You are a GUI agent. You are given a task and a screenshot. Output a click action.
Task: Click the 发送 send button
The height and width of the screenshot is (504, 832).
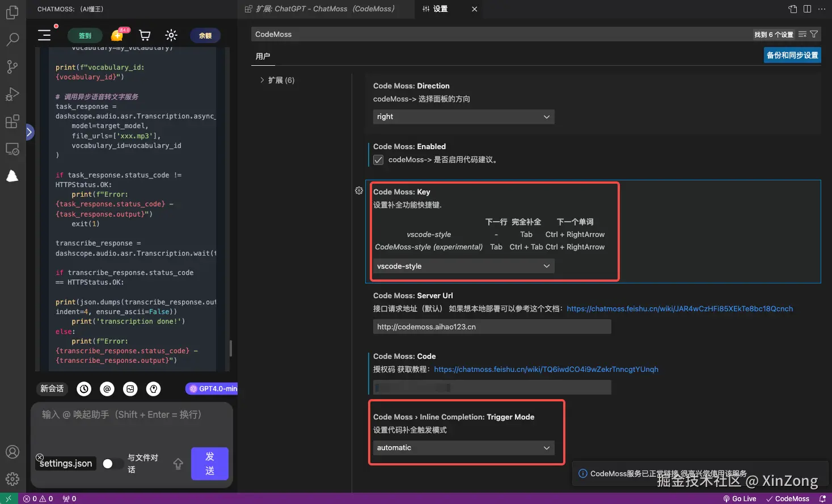(210, 464)
